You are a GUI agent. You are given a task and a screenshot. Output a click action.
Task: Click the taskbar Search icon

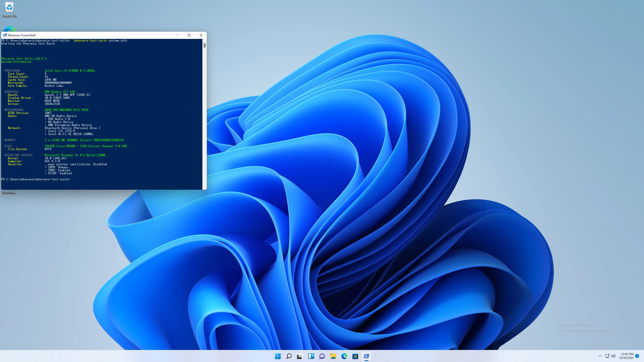click(x=289, y=356)
